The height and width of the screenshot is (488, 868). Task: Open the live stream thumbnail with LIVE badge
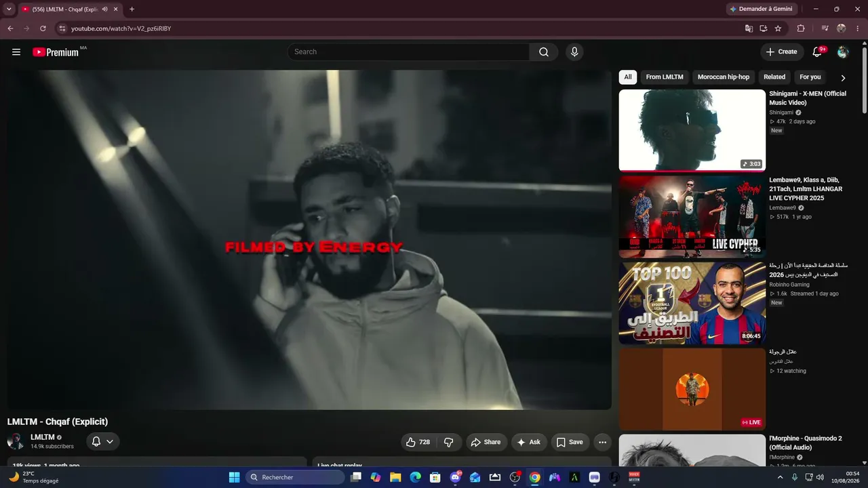[x=692, y=389]
